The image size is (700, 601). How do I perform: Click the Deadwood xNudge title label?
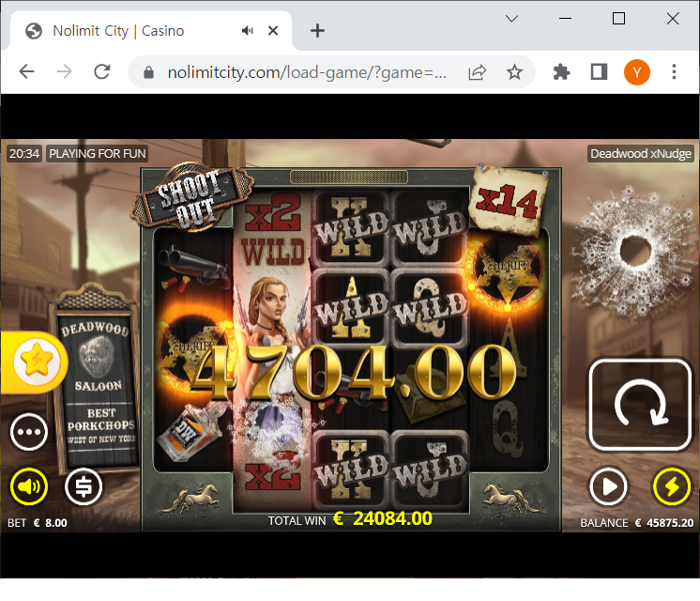(x=641, y=154)
